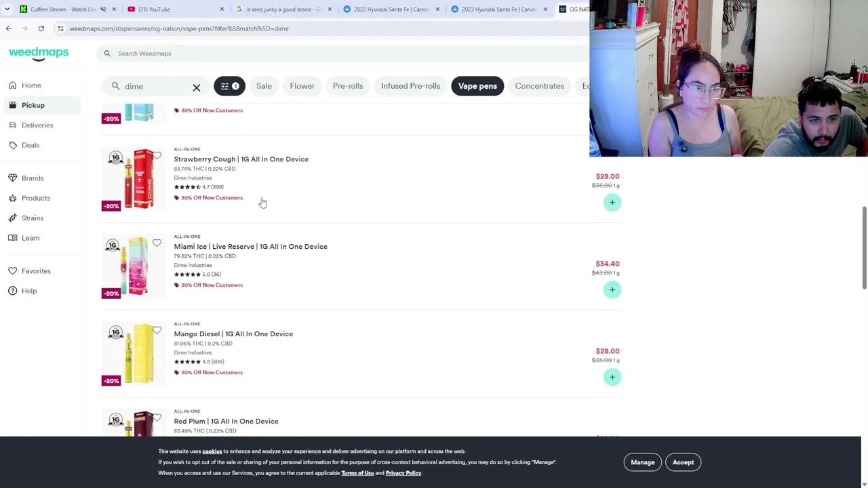Toggle the Vape pens category filter
Viewport: 868px width, 488px height.
(x=477, y=86)
